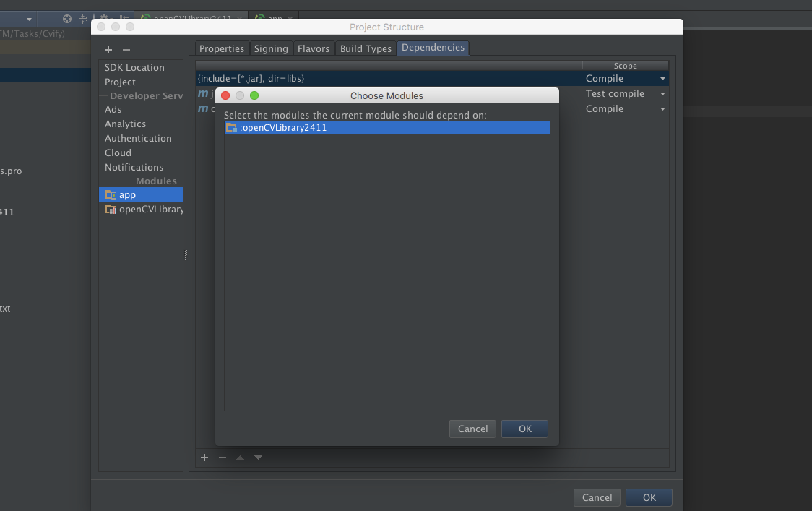The image size is (812, 511).
Task: Click the plus icon below the dependencies list
Action: (204, 457)
